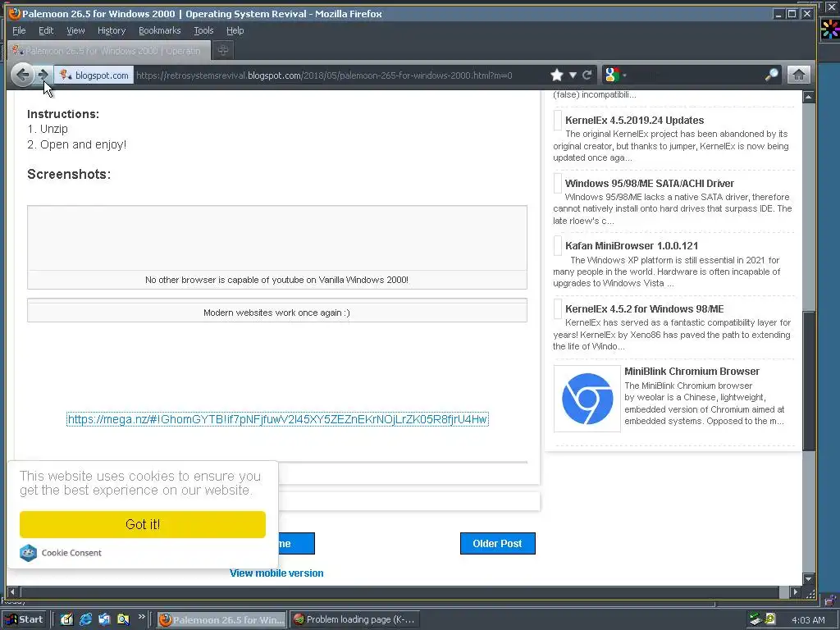Open the mega.nz download link
The width and height of the screenshot is (840, 630).
277,419
